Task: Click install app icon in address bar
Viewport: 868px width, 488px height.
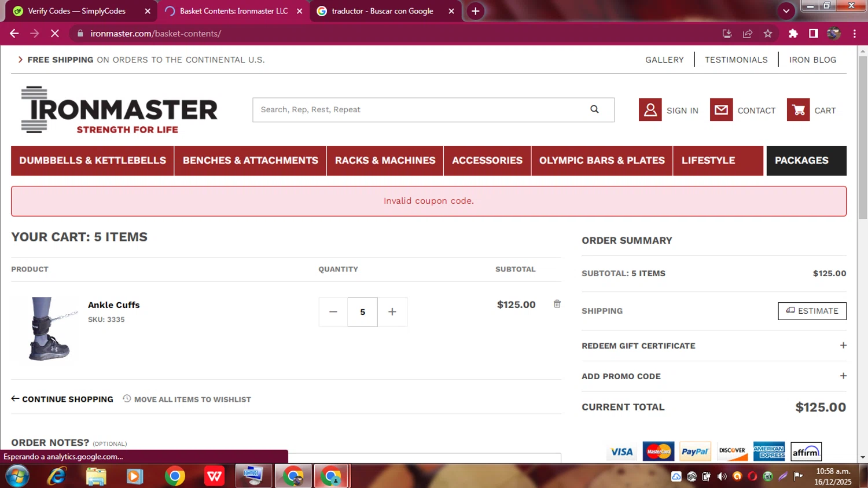Action: point(727,34)
